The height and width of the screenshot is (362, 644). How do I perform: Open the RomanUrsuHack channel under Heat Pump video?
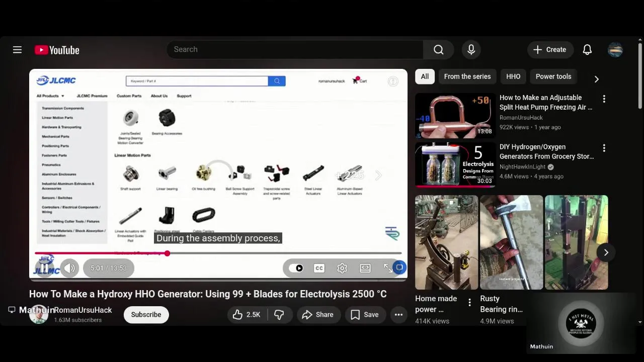point(521,118)
